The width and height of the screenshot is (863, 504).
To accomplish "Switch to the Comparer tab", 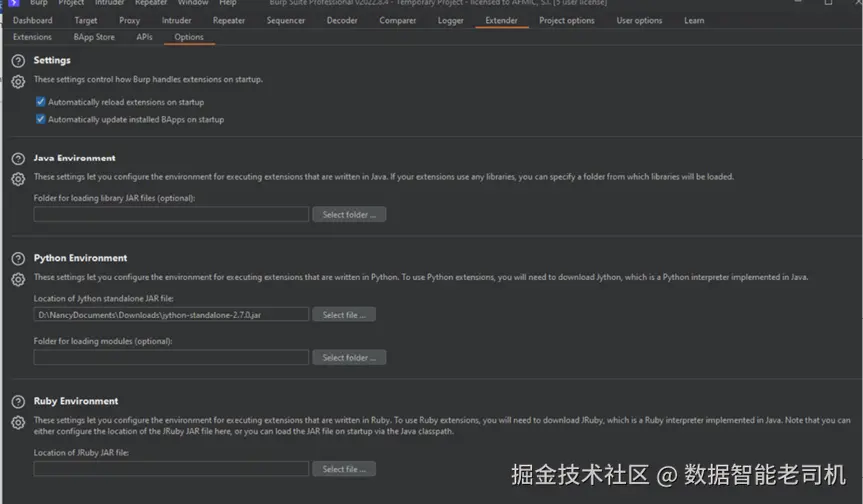I will point(397,20).
